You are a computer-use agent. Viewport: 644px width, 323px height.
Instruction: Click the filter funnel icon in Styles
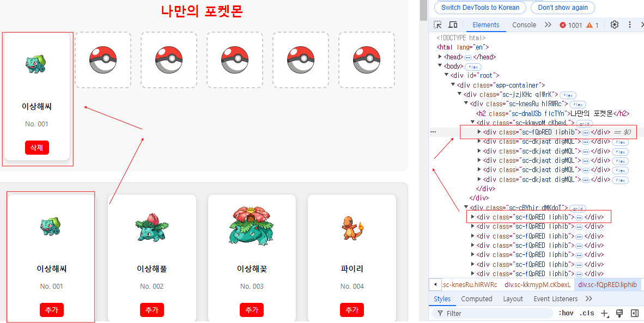click(440, 314)
